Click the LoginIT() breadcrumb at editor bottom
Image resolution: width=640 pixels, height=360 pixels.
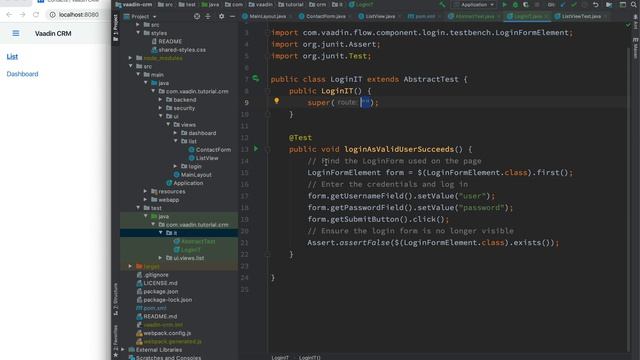pos(310,358)
